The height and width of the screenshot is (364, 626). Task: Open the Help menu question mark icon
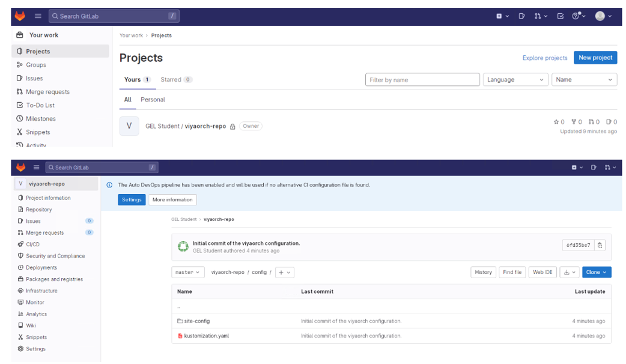576,16
